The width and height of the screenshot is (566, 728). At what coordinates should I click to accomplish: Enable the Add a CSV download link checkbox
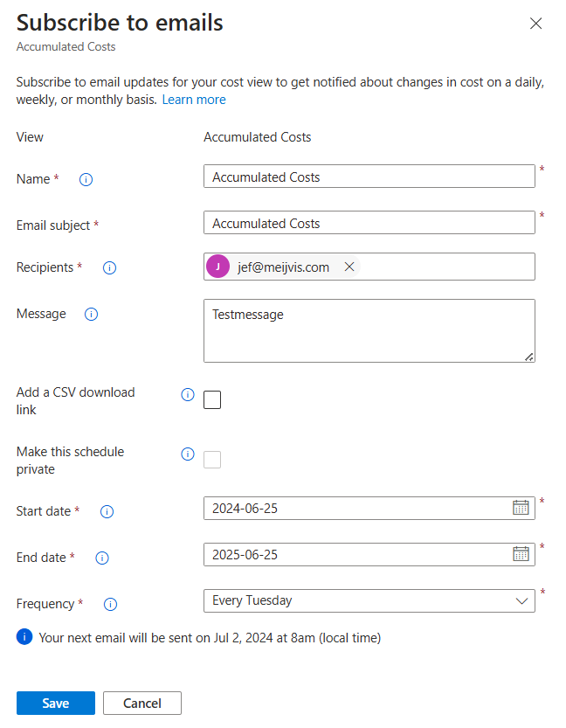coord(212,399)
